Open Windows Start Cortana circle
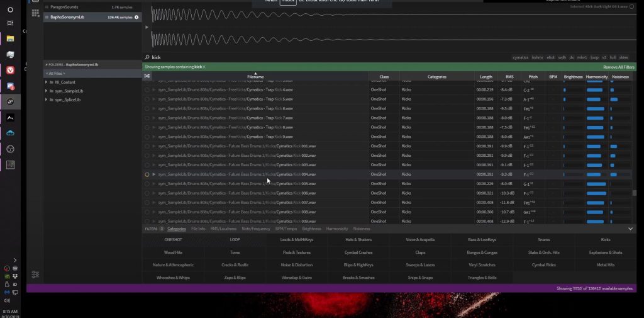 (x=10, y=9)
